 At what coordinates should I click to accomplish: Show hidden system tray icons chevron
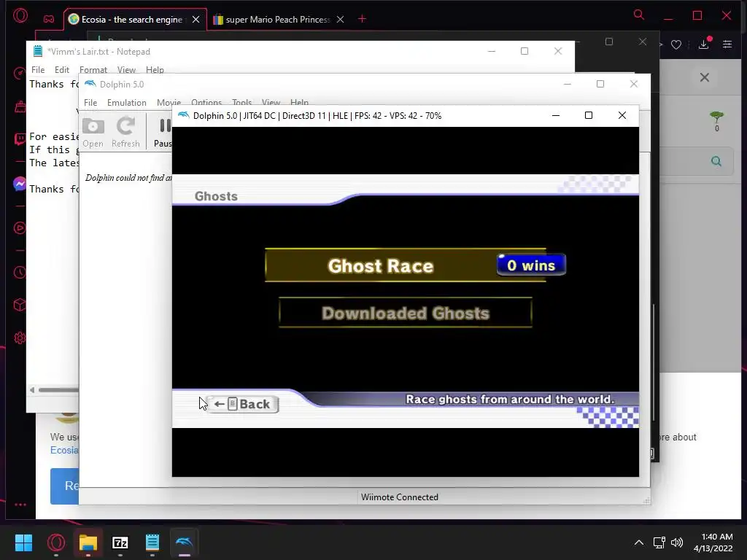[x=639, y=542]
